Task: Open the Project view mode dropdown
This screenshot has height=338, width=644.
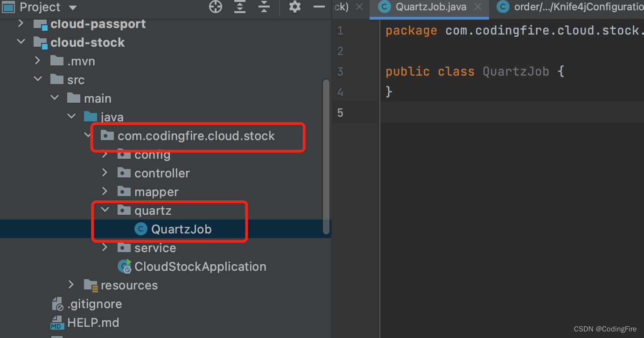Action: coord(72,7)
